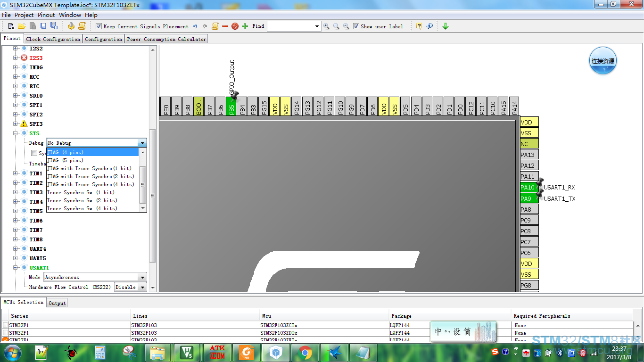The image size is (644, 362).
Task: Sort by the Mcu column header
Action: 325,316
